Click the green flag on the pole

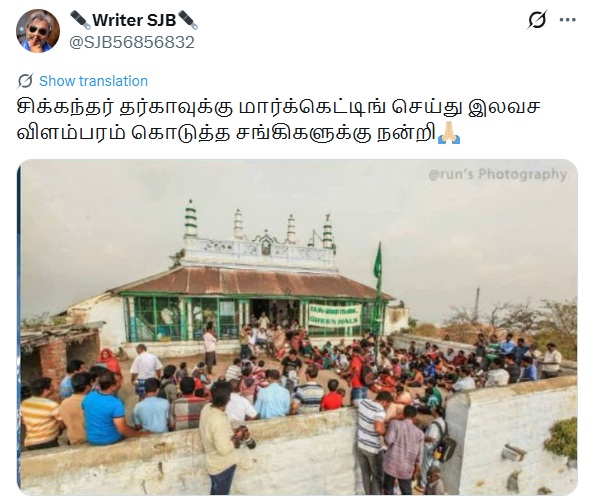point(378,263)
